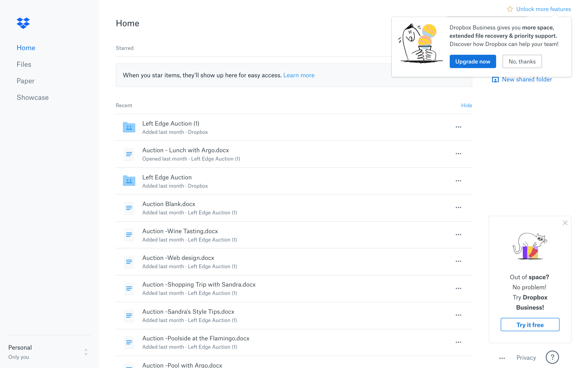Open Files in the sidebar
The width and height of the screenshot is (588, 368).
tap(24, 64)
